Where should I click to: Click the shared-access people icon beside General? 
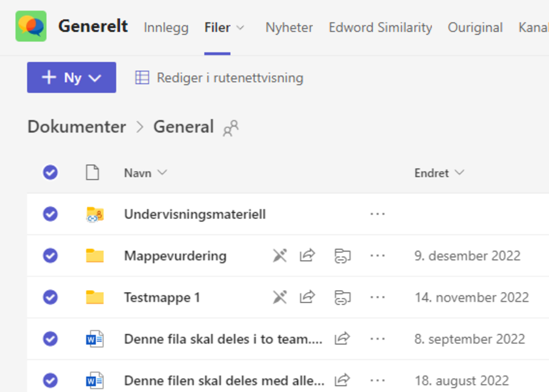coord(231,128)
